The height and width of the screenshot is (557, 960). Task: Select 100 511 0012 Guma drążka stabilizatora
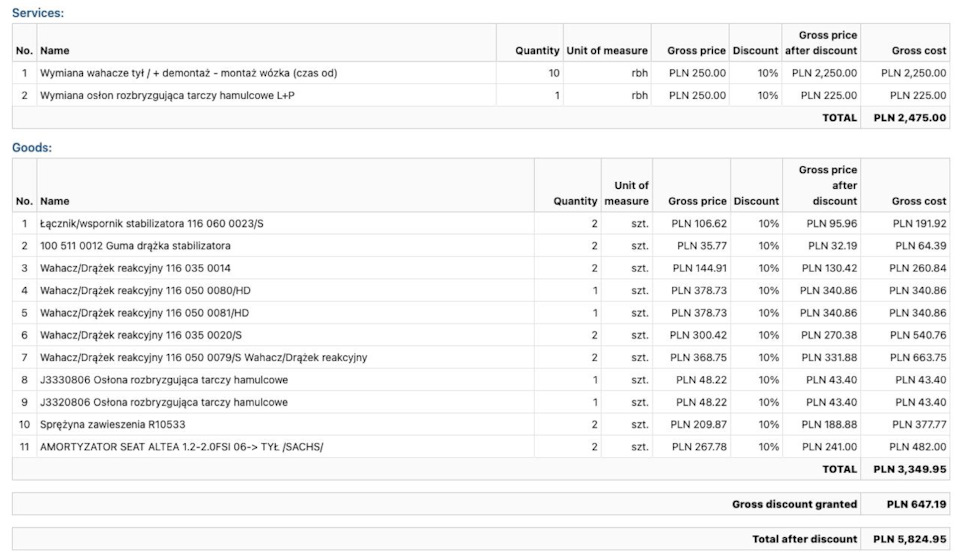[135, 245]
